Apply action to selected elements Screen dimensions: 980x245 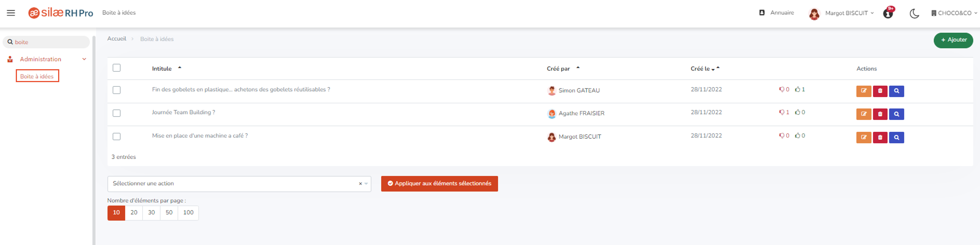tap(439, 184)
